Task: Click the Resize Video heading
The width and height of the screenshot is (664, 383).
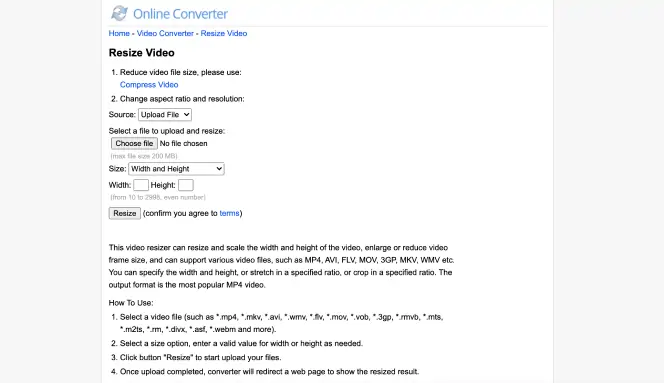Action: [x=141, y=53]
